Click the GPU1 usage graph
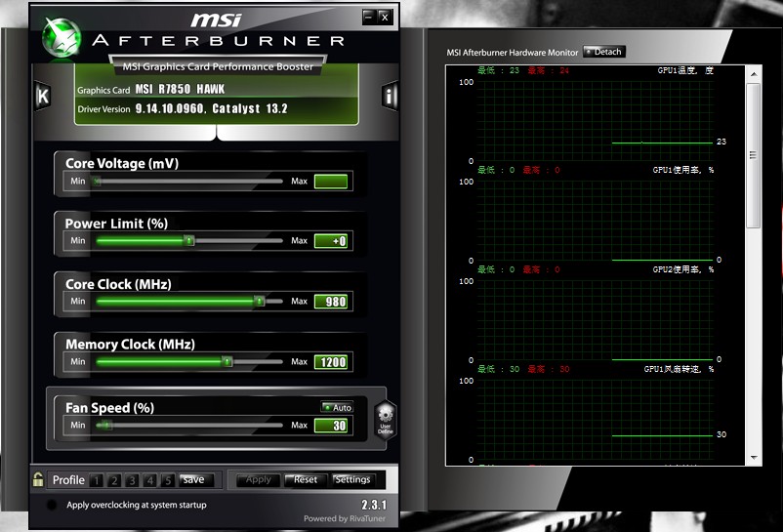 pyautogui.click(x=595, y=221)
